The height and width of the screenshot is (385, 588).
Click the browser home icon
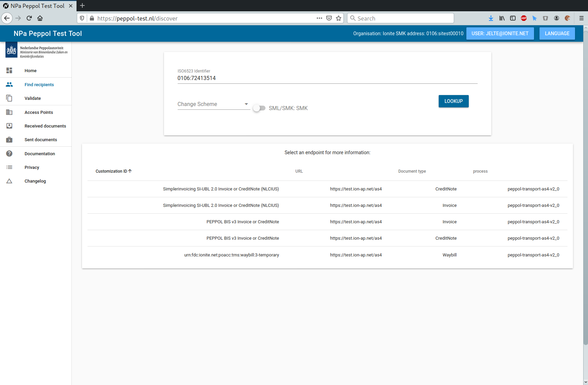(x=40, y=18)
